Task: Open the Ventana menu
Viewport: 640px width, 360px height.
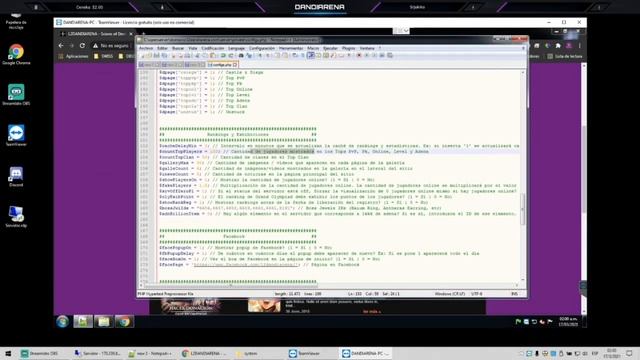Action: 367,48
